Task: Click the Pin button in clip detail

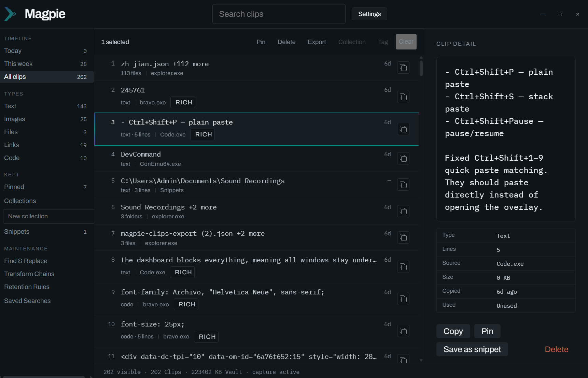Action: point(487,331)
